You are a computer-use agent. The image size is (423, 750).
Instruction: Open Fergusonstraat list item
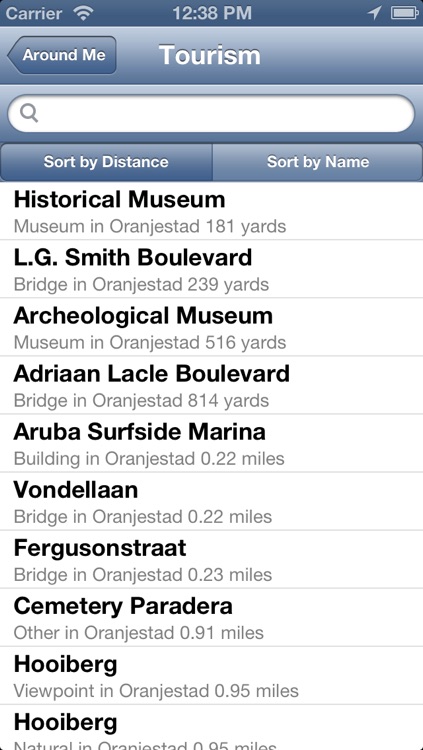(212, 559)
